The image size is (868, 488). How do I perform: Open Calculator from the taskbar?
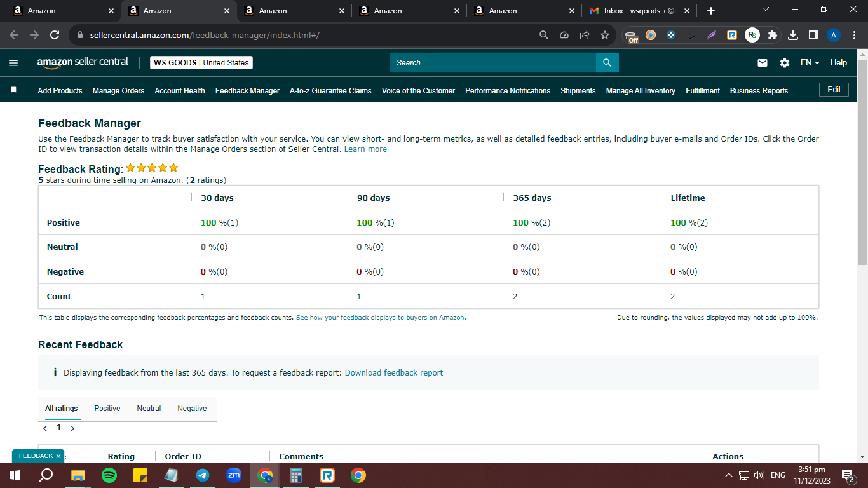click(296, 475)
